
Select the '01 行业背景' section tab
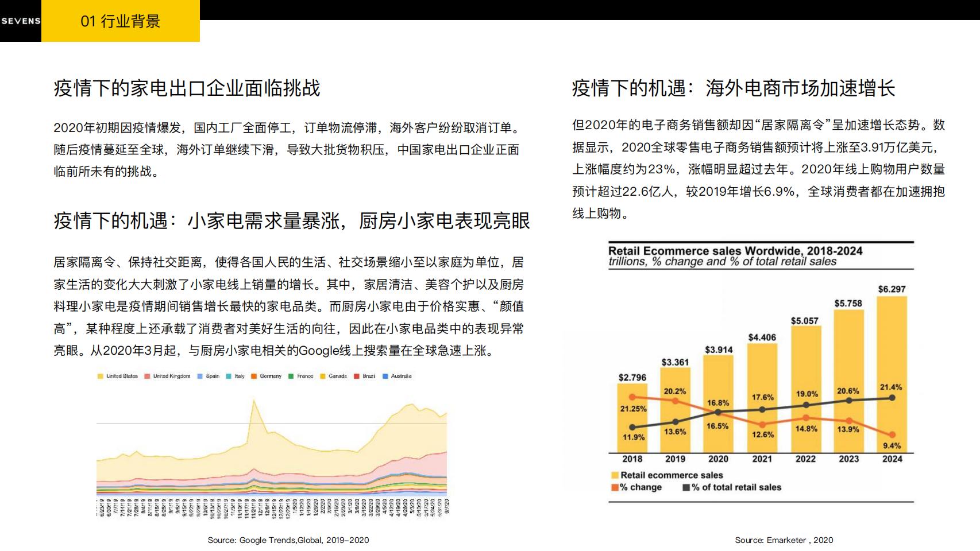click(121, 21)
